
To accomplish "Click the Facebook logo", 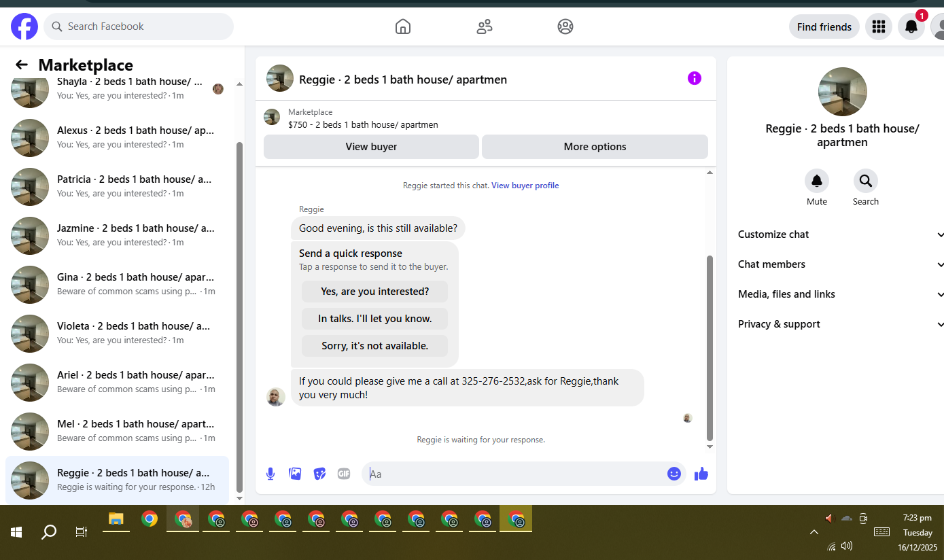I will coord(24,27).
